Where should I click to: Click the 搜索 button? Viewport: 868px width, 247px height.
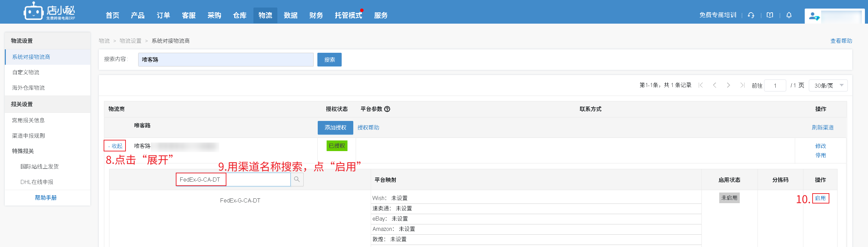329,60
